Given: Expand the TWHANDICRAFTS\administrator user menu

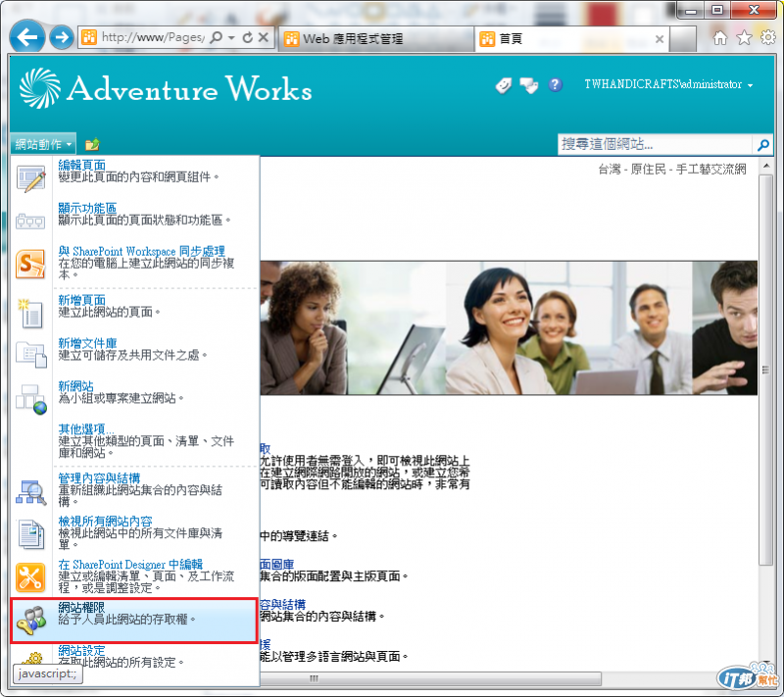Looking at the screenshot, I should pos(668,84).
